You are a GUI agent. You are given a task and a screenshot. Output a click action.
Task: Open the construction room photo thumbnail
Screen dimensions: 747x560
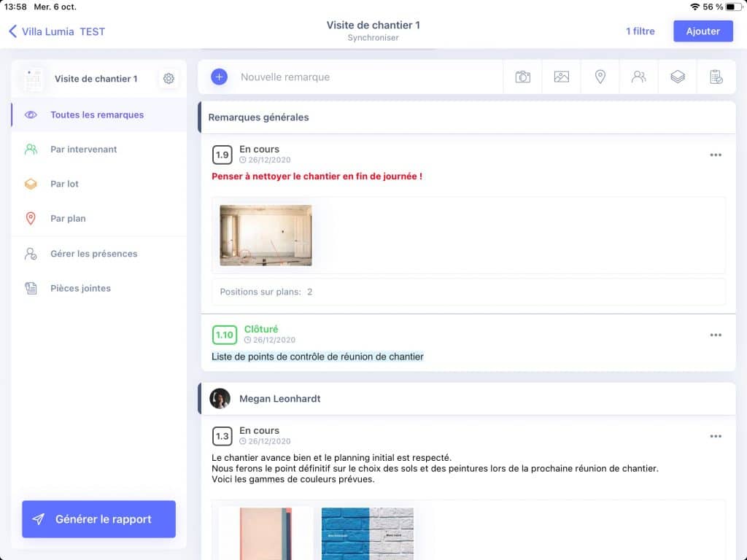point(266,236)
